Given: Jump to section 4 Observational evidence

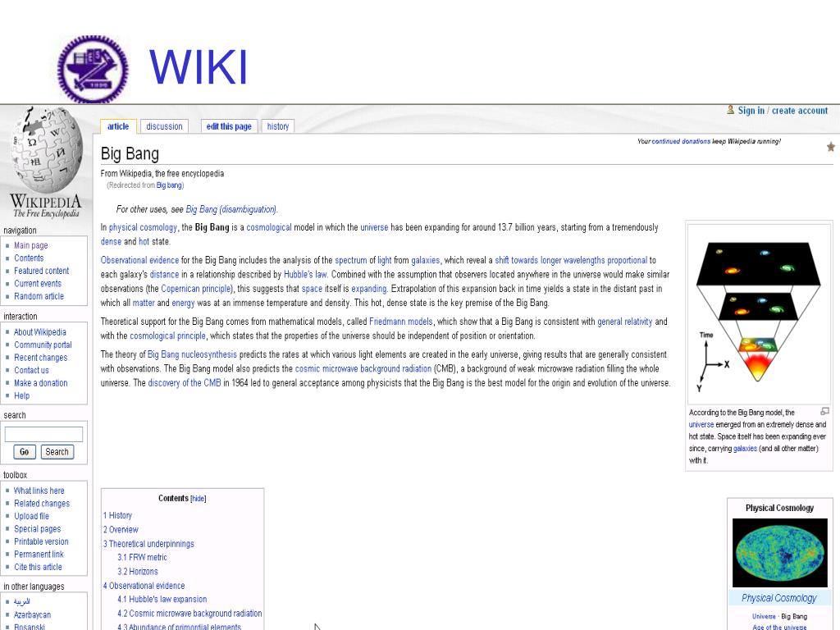Looking at the screenshot, I should 144,586.
